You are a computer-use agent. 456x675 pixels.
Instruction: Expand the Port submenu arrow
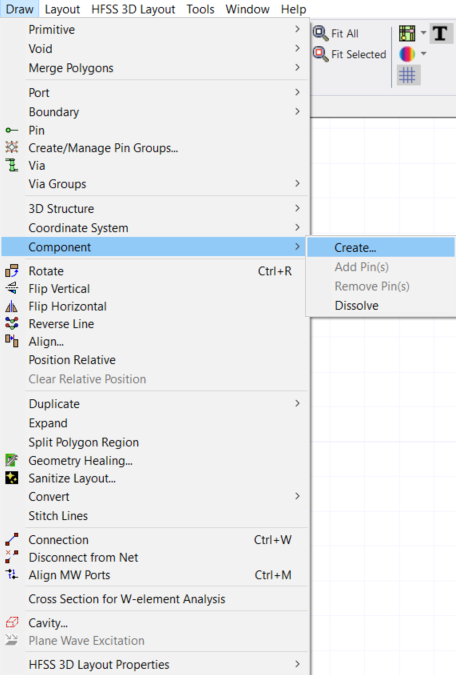pyautogui.click(x=297, y=92)
